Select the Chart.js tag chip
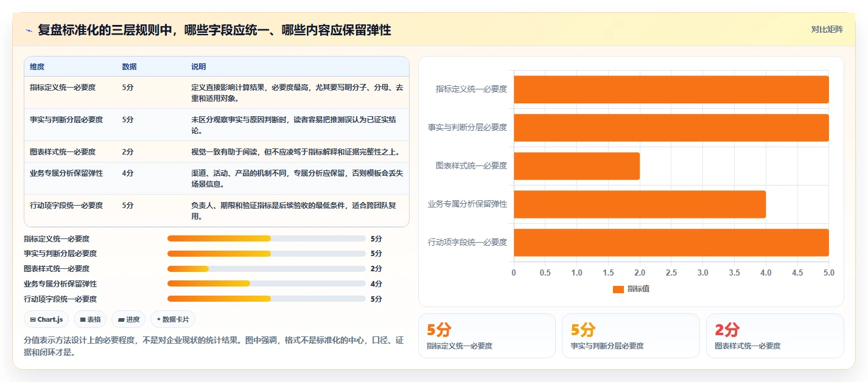 46,319
